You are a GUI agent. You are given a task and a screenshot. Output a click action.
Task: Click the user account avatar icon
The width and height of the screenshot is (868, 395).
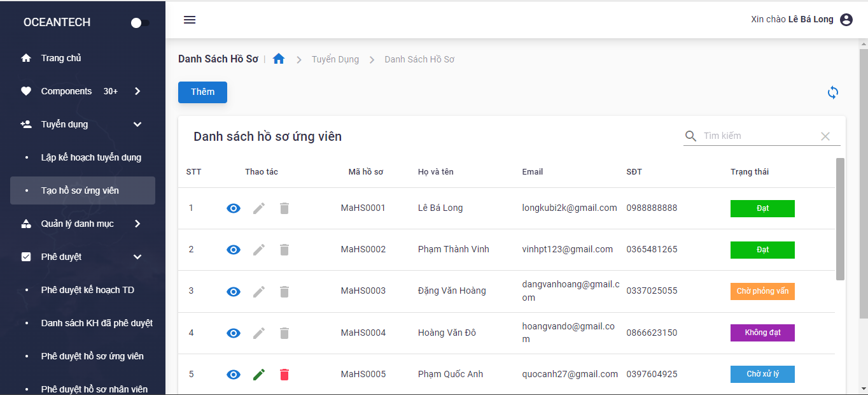point(846,20)
